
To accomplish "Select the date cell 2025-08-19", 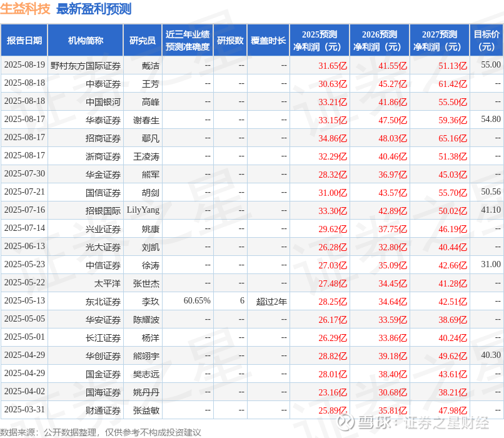I will [24, 64].
